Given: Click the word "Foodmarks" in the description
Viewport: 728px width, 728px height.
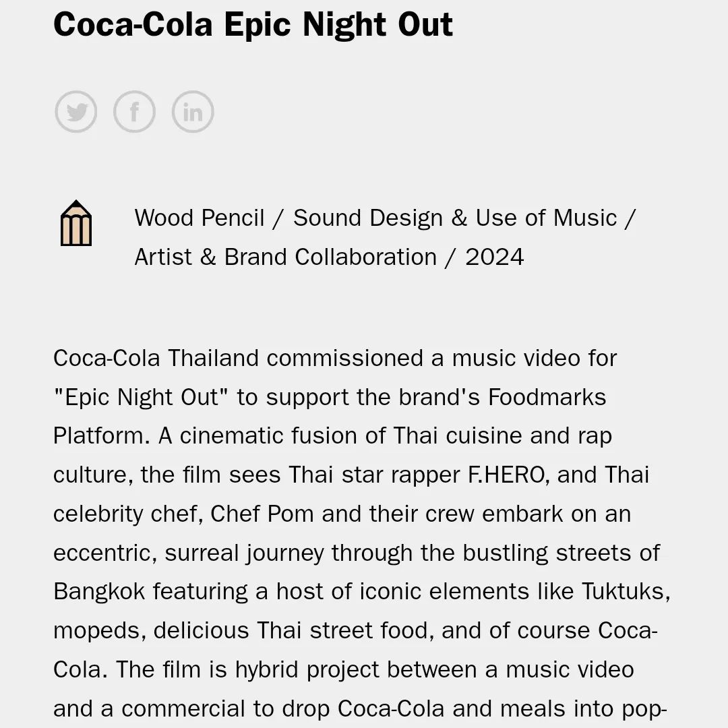Looking at the screenshot, I should click(x=547, y=397).
